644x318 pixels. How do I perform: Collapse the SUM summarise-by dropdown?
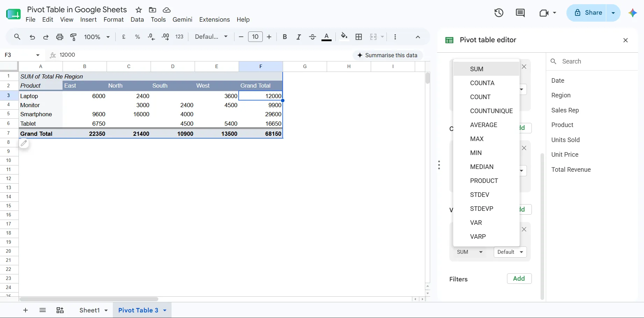coord(470,252)
